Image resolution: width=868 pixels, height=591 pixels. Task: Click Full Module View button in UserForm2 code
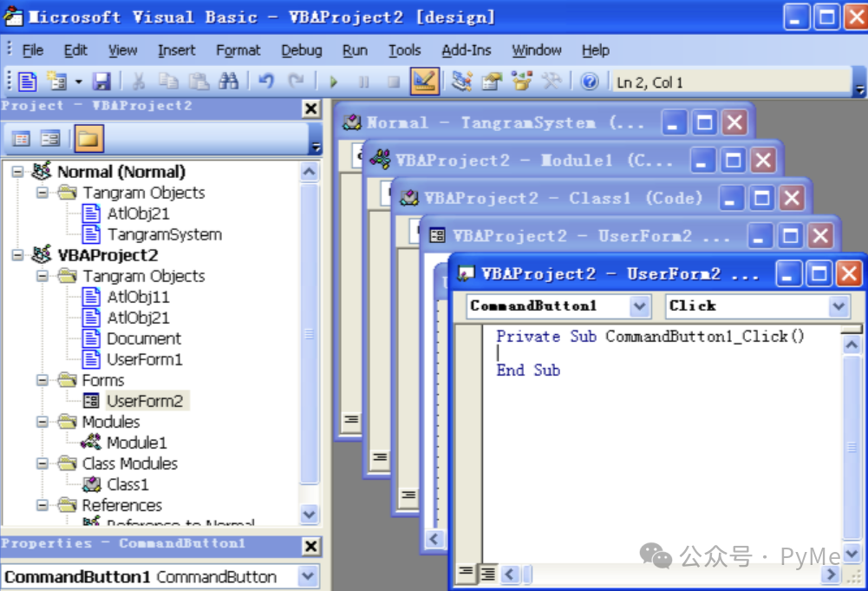[487, 574]
